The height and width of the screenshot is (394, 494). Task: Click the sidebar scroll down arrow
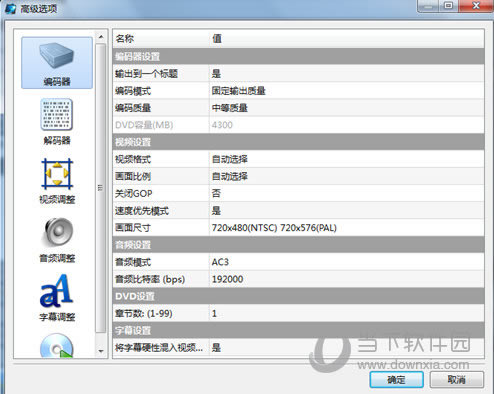tap(101, 351)
